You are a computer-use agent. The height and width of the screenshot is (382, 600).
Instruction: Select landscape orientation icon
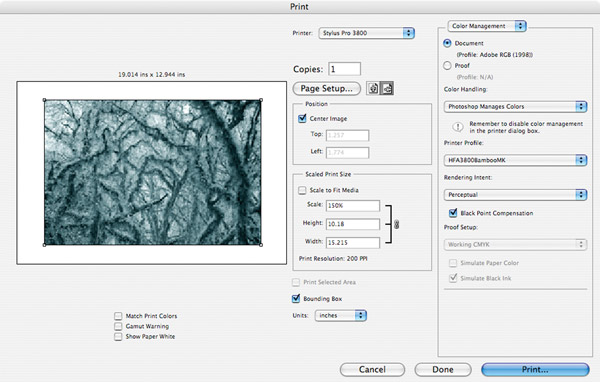387,88
